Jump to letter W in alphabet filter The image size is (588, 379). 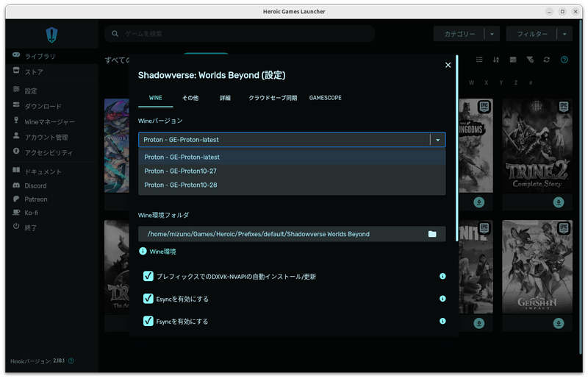pos(471,82)
